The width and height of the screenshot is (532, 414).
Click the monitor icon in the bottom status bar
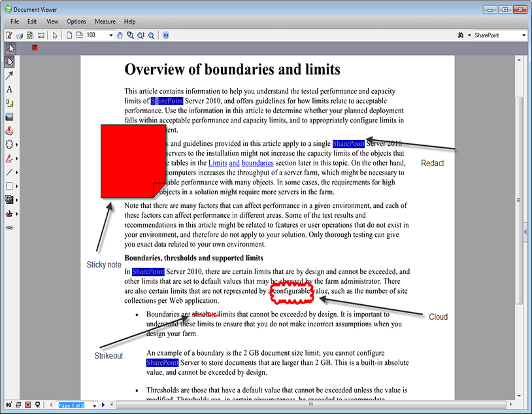pyautogui.click(x=38, y=405)
